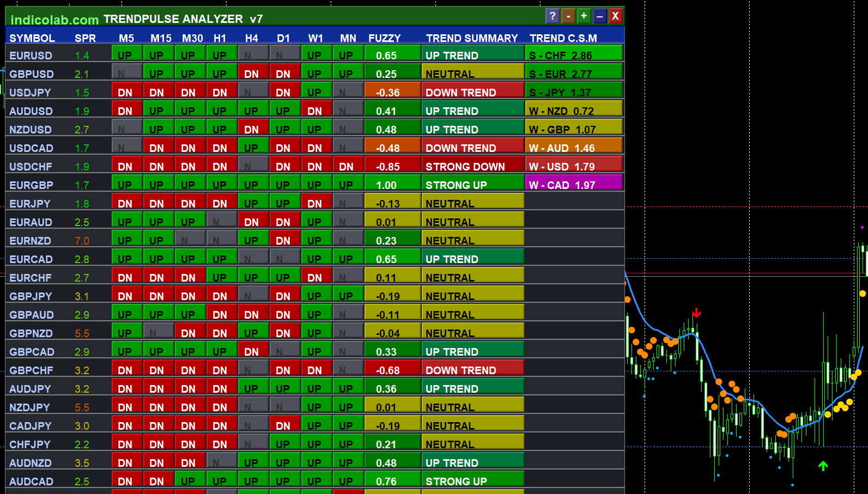
Task: Click the EURNZD spread value 7.0
Action: coord(82,241)
